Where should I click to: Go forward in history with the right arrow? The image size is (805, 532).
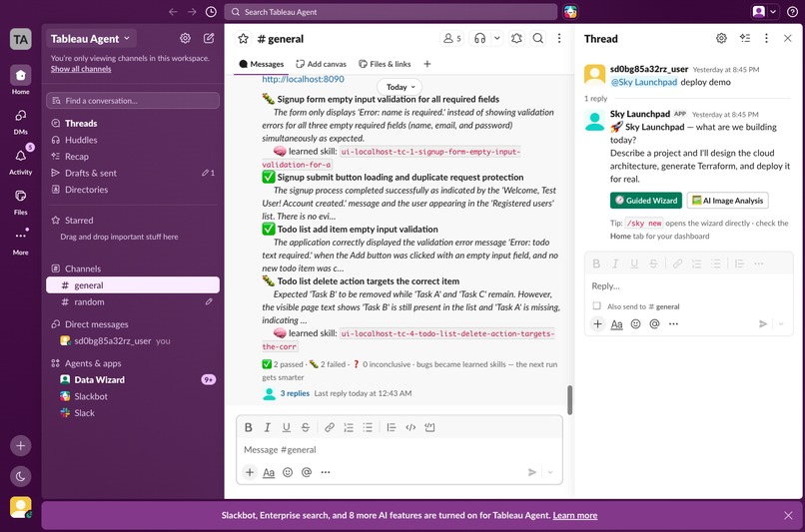[x=192, y=12]
